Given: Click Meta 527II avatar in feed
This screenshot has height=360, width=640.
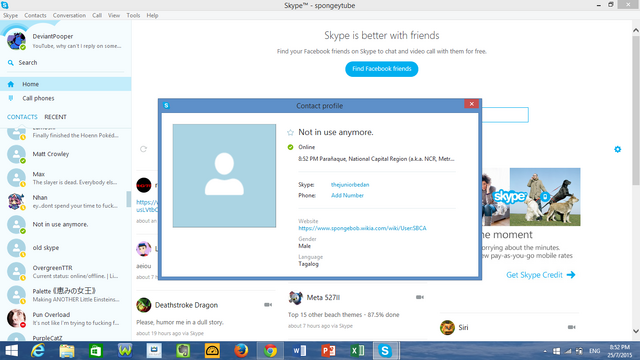Looking at the screenshot, I should click(x=296, y=298).
